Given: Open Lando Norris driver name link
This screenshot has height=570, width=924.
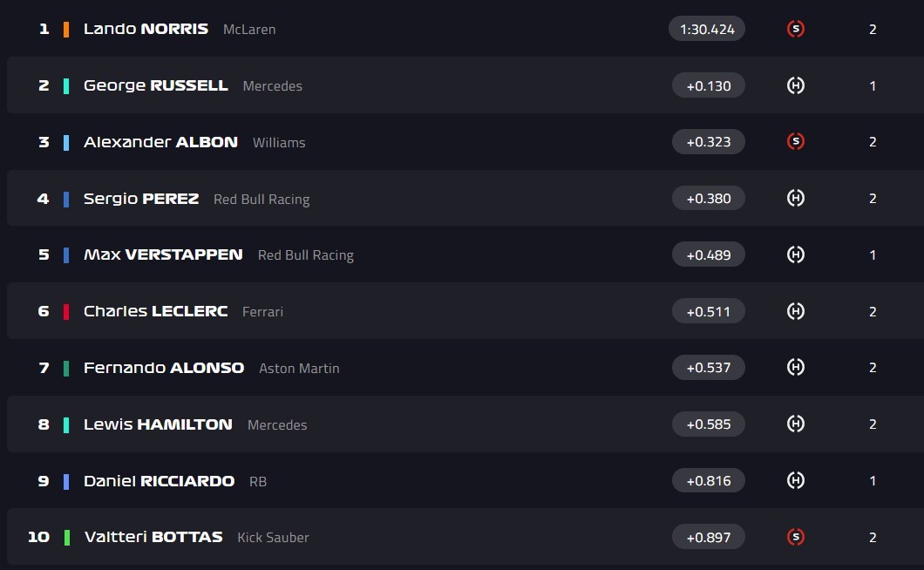Looking at the screenshot, I should [x=146, y=29].
